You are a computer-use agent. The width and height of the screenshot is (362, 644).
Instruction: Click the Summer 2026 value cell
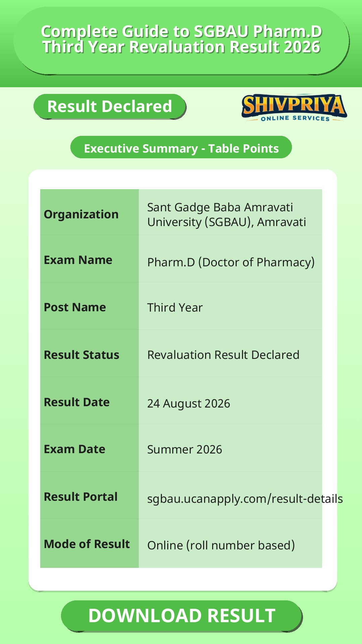coord(230,448)
